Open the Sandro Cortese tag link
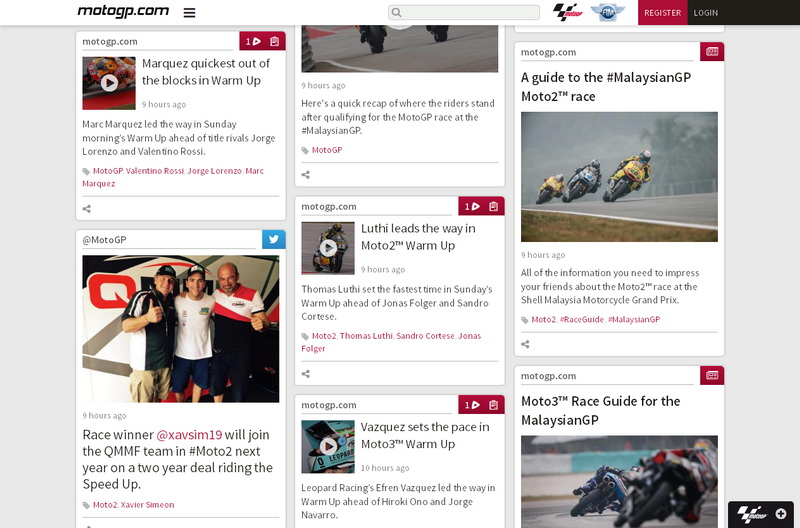The width and height of the screenshot is (800, 528). (x=425, y=336)
